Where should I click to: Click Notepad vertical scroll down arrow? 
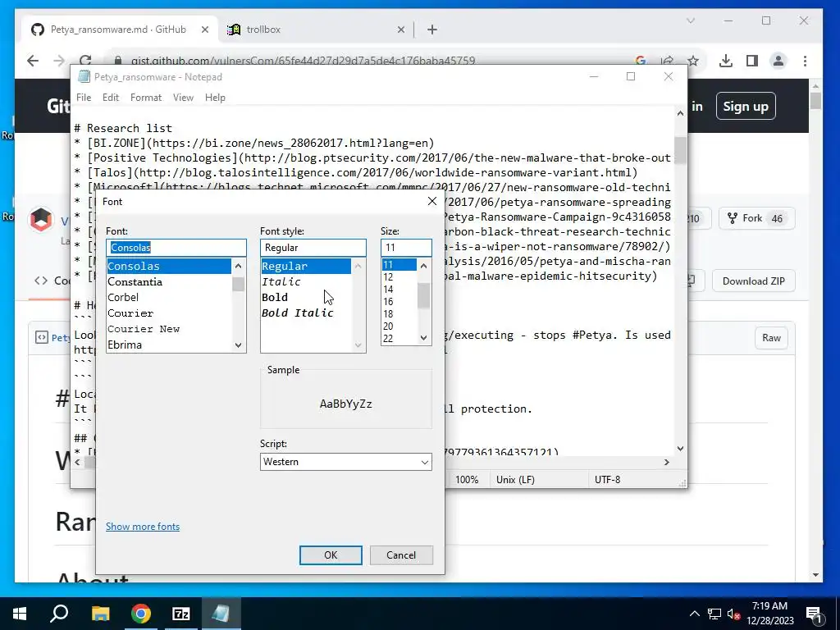(x=680, y=449)
